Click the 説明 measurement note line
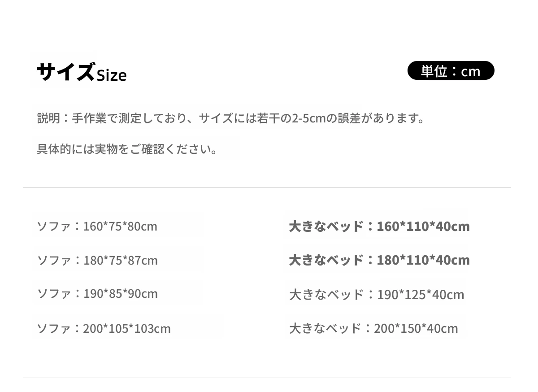The width and height of the screenshot is (538, 392). click(230, 118)
